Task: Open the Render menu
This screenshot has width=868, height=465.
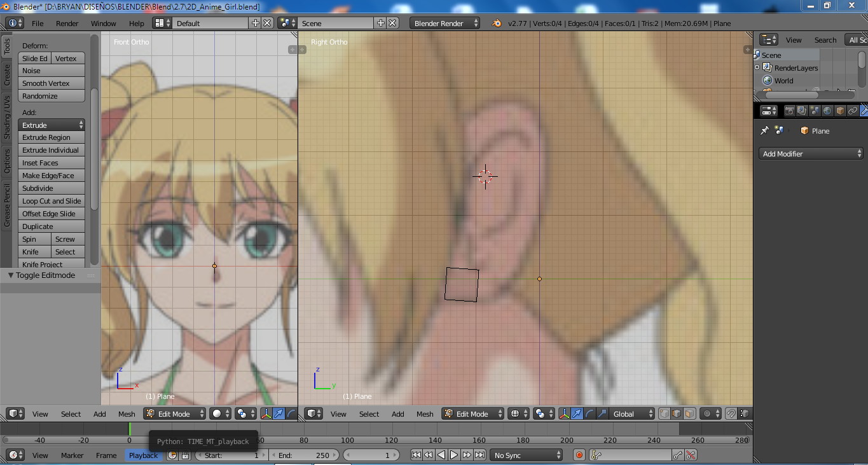Action: pos(67,23)
